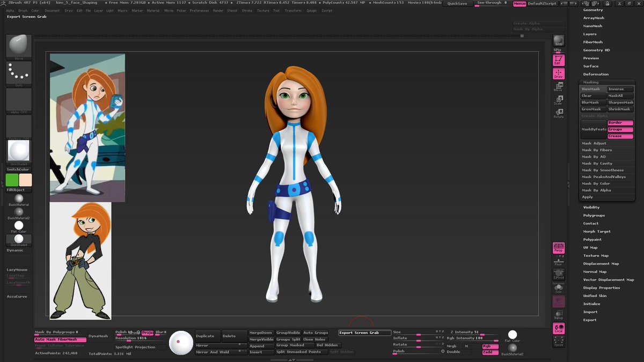Click the Z Intensity slider
The width and height of the screenshot is (644, 362).
click(x=471, y=333)
